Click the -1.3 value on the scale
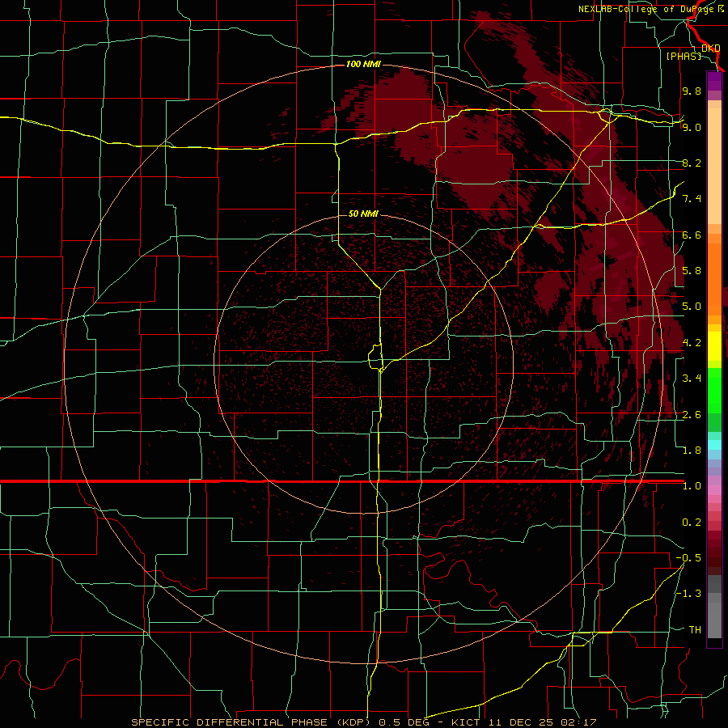 point(688,594)
